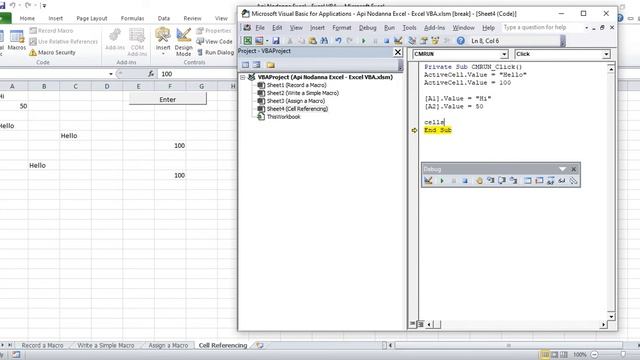Screen dimensions: 640x360
Task: Toggle Folders in Project pane
Action: click(x=271, y=65)
